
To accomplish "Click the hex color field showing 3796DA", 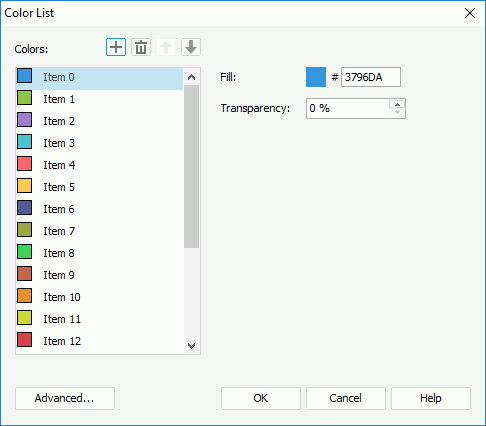I will pyautogui.click(x=371, y=77).
